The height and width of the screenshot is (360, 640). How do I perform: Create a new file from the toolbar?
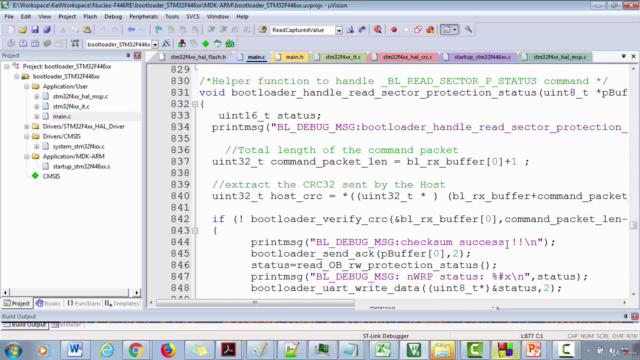[x=11, y=30]
